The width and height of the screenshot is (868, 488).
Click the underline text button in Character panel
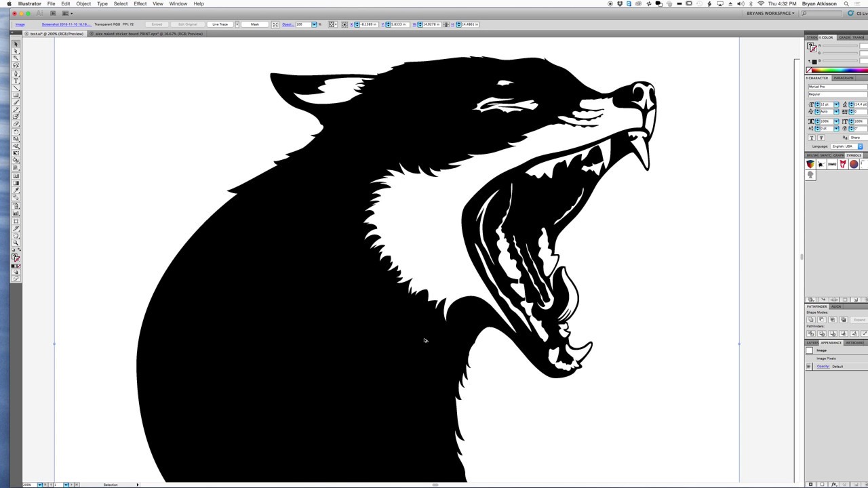click(x=811, y=138)
